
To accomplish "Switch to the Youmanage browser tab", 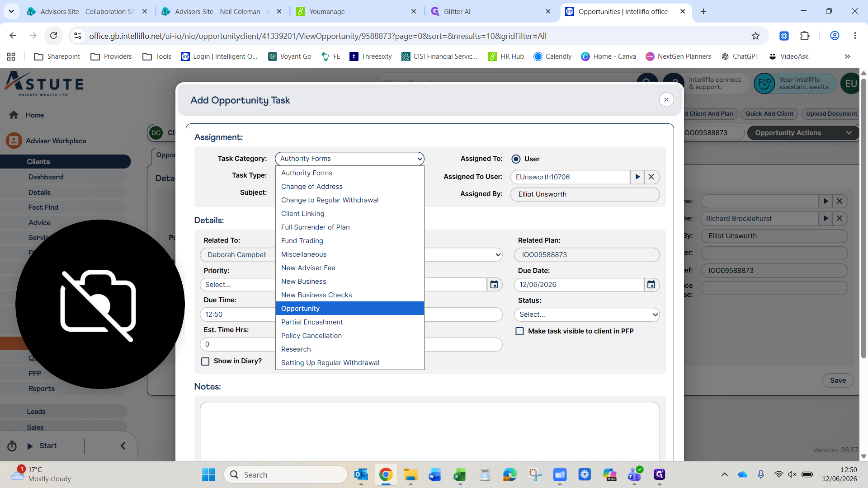I will coord(356,11).
